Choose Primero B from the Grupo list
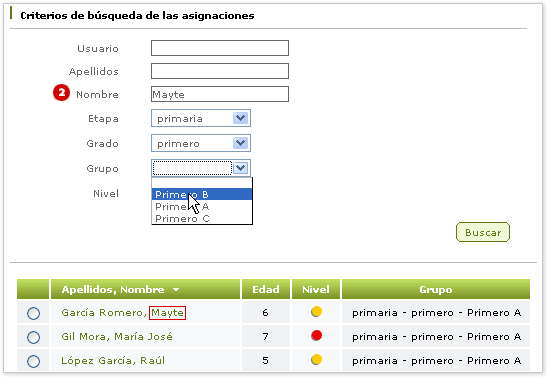The width and height of the screenshot is (548, 378). pyautogui.click(x=202, y=194)
